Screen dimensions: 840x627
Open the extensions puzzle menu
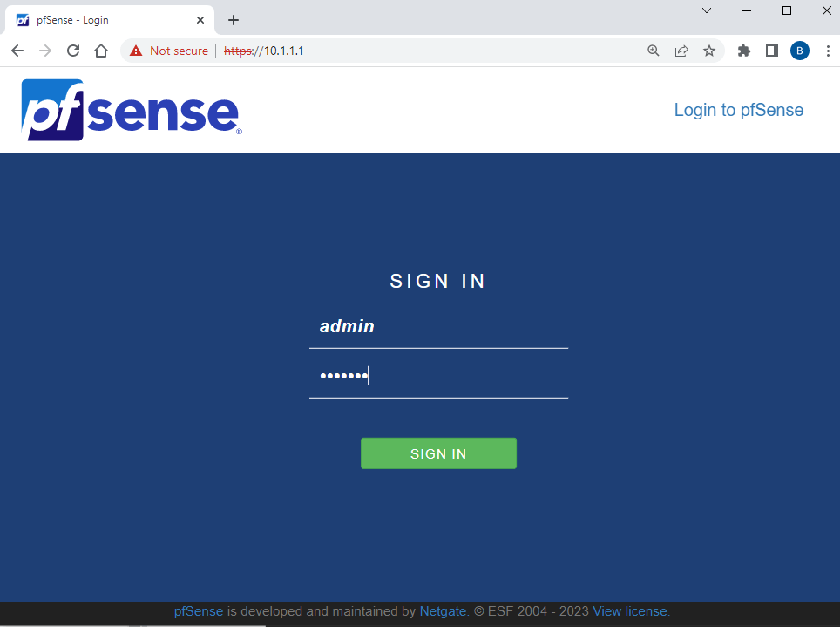coord(744,51)
